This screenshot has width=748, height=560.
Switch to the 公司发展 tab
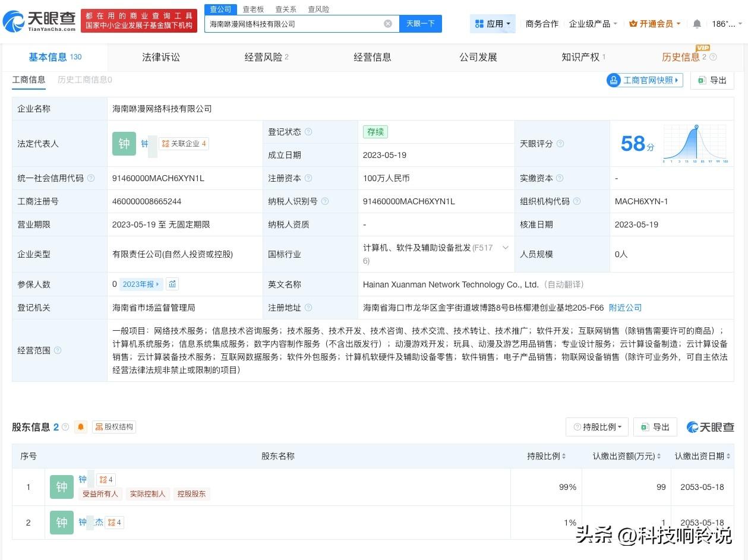(478, 57)
